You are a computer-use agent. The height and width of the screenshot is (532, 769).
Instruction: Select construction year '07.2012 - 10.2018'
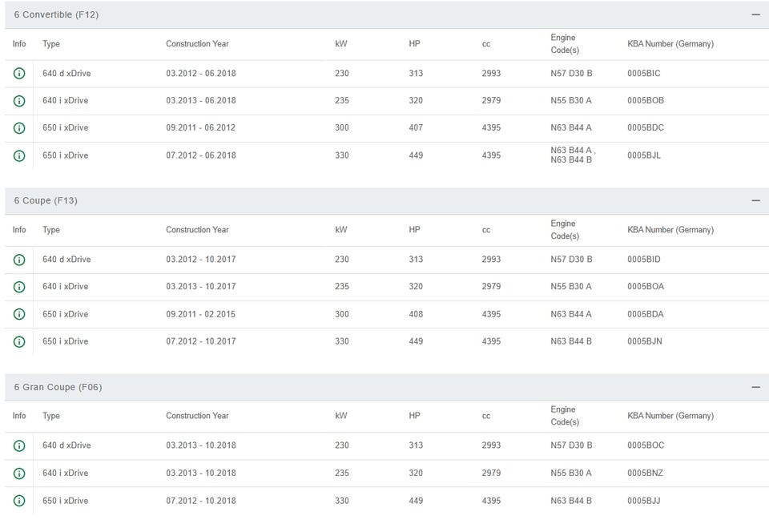(200, 501)
